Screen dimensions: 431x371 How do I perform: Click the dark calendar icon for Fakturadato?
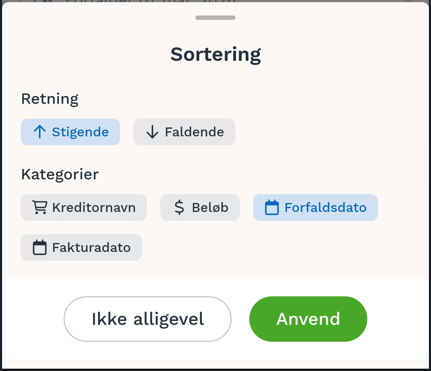(x=40, y=247)
